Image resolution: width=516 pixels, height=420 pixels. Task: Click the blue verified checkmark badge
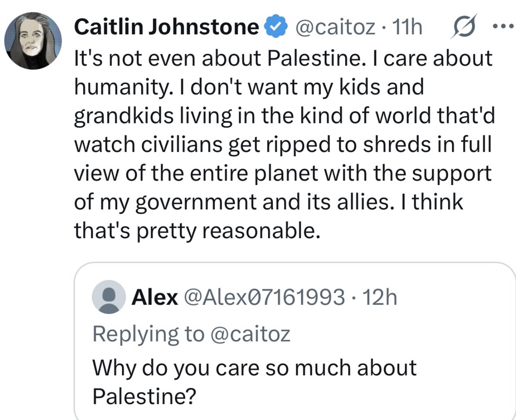coord(277,27)
